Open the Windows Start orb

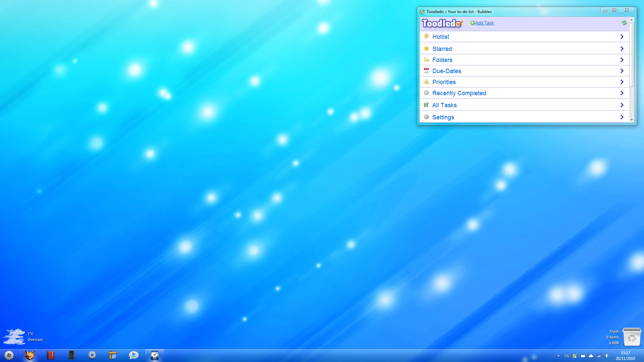click(x=9, y=355)
